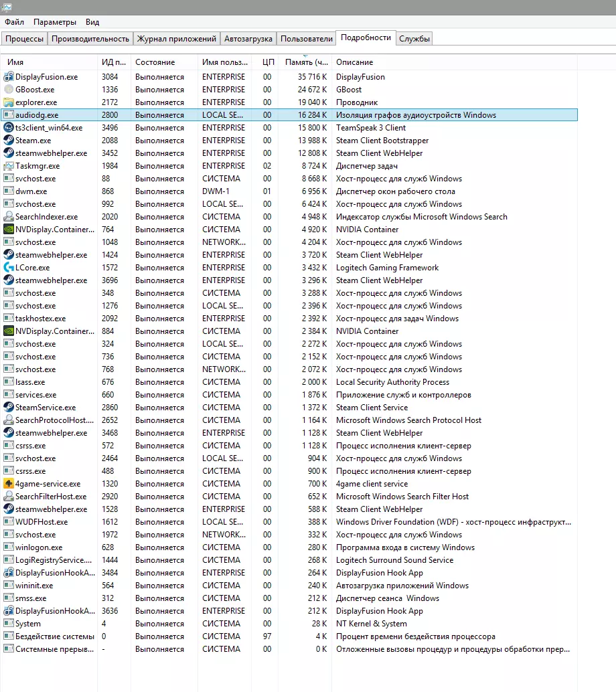This screenshot has height=692, width=616.
Task: Click the ts3client_win64.exe TeamSpeak icon
Action: click(9, 128)
